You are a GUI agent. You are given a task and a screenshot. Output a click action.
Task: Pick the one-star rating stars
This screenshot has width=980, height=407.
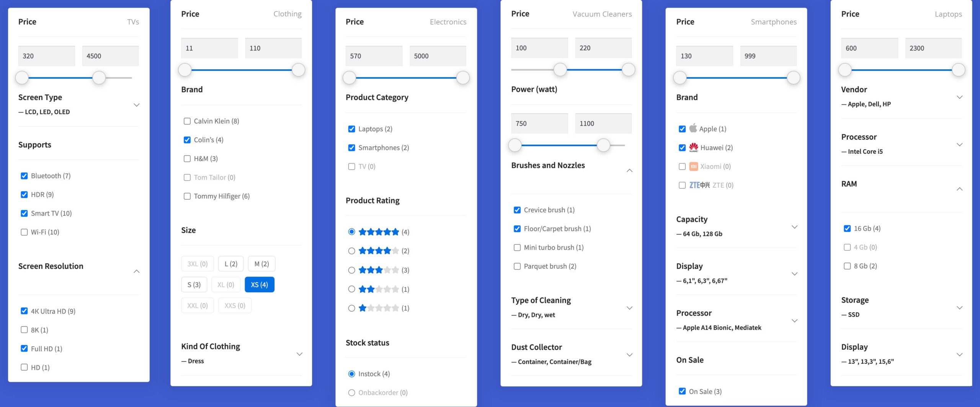pyautogui.click(x=379, y=308)
